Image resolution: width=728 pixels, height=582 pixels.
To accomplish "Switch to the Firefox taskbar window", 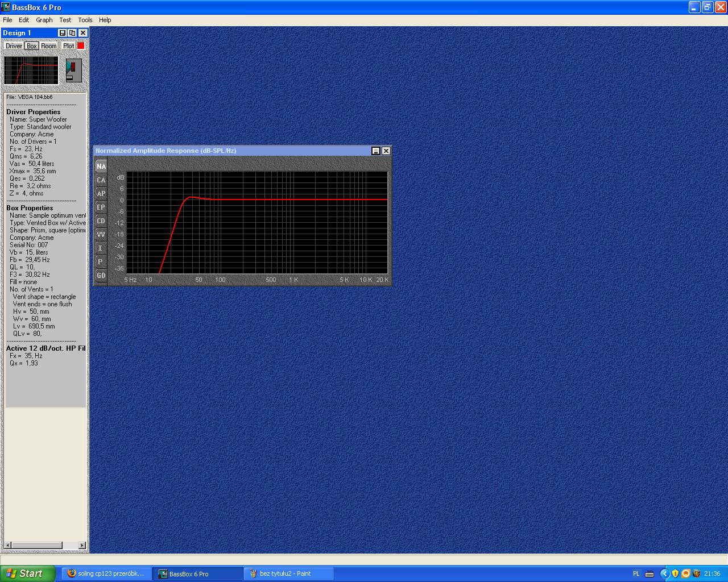I will click(107, 573).
